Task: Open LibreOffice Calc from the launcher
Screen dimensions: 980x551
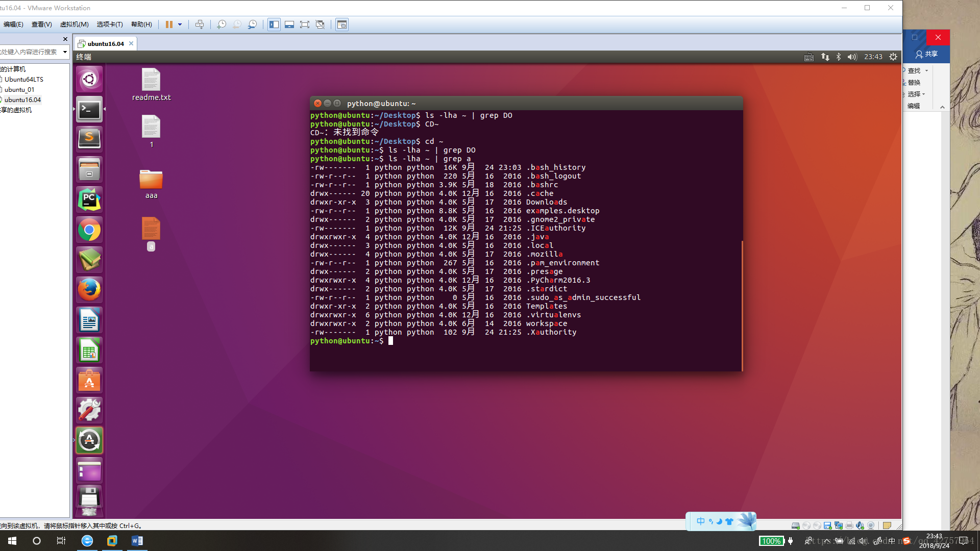Action: point(89,350)
